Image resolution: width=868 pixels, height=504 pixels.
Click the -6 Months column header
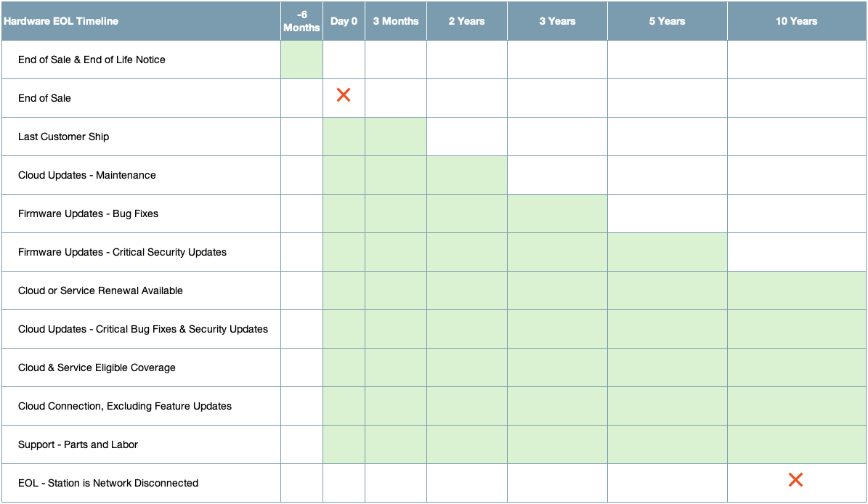(x=301, y=21)
